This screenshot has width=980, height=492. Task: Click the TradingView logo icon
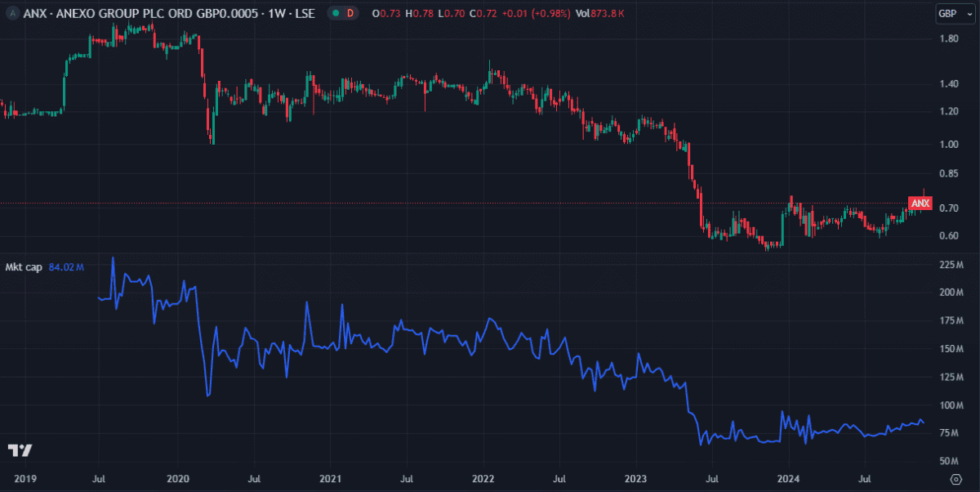pyautogui.click(x=20, y=451)
